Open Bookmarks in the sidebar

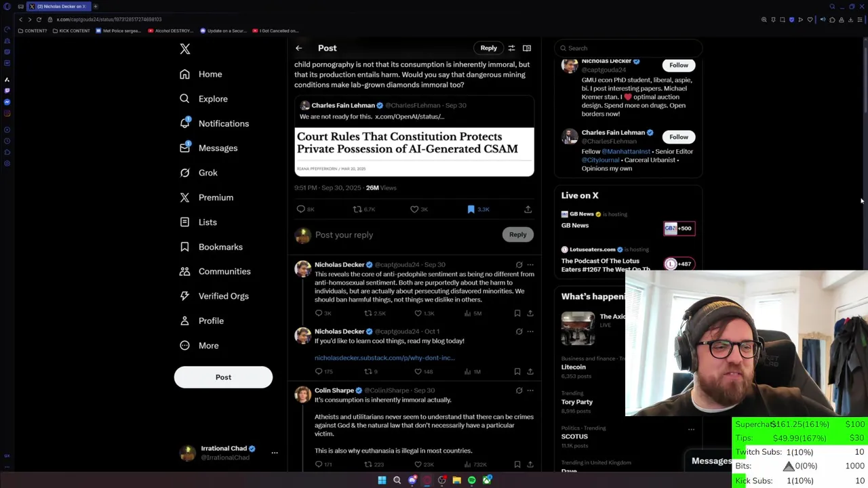click(x=211, y=247)
